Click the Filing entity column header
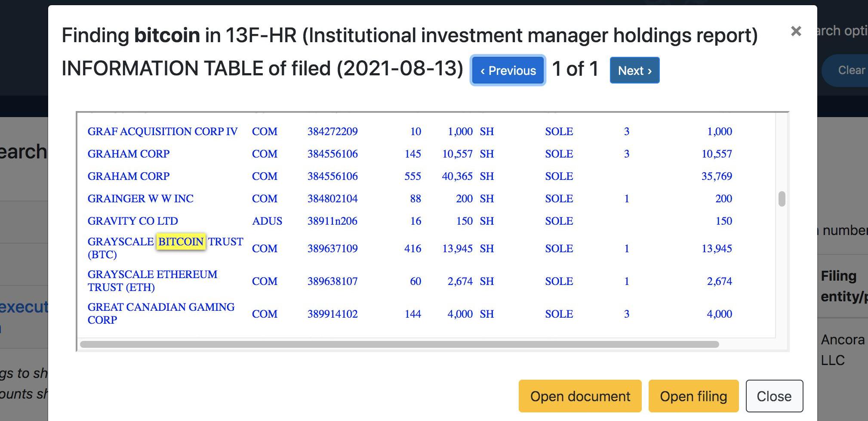Image resolution: width=868 pixels, height=421 pixels. pyautogui.click(x=844, y=286)
